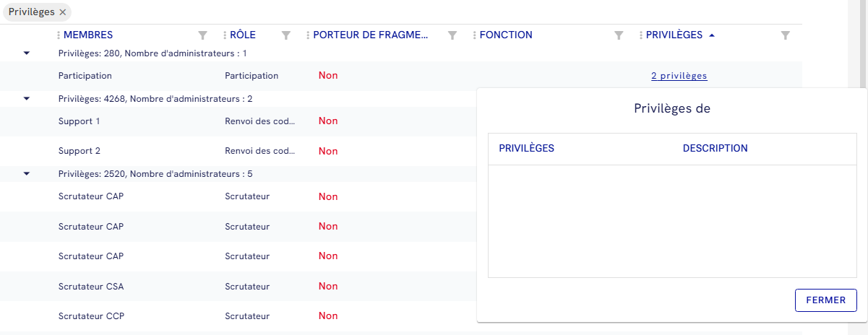Collapse the Privilèges: 4268 group
The image size is (868, 335).
tap(27, 98)
